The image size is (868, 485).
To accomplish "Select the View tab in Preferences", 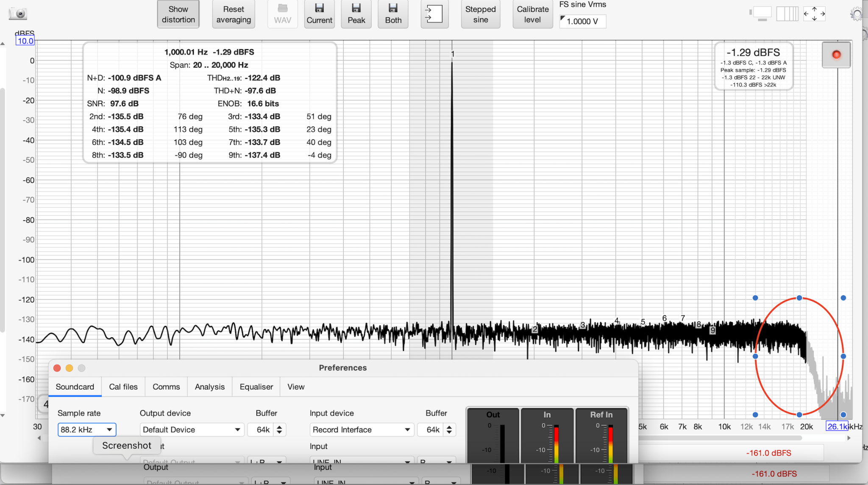I will click(296, 387).
